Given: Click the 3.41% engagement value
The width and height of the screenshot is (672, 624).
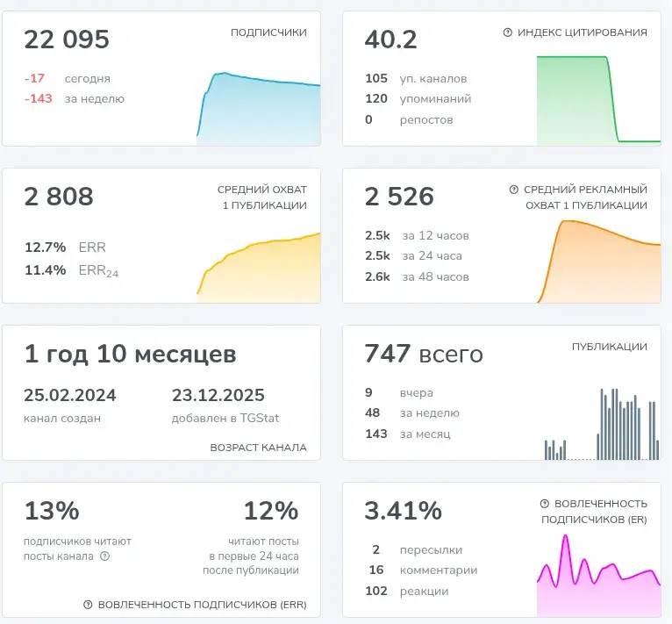Looking at the screenshot, I should pos(404,511).
